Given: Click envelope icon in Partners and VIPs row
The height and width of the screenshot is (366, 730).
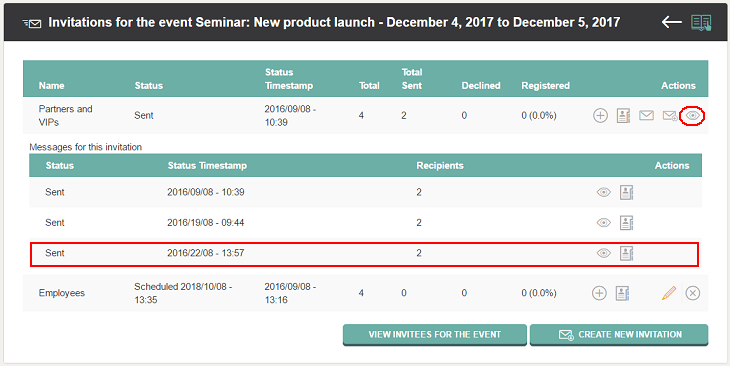Looking at the screenshot, I should click(x=646, y=115).
